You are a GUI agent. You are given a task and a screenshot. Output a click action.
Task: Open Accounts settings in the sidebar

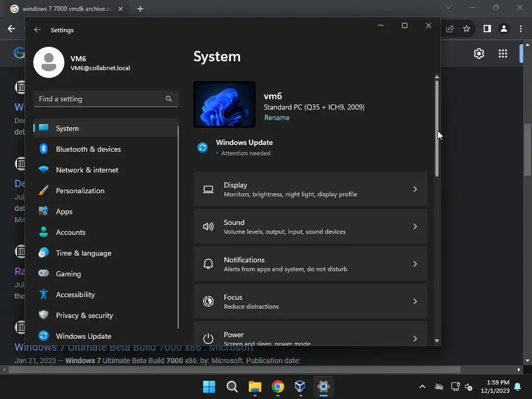(105, 232)
